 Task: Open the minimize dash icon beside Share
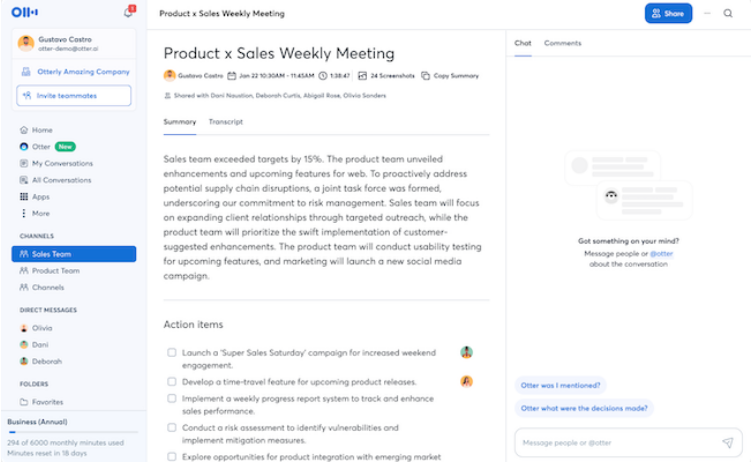[707, 14]
